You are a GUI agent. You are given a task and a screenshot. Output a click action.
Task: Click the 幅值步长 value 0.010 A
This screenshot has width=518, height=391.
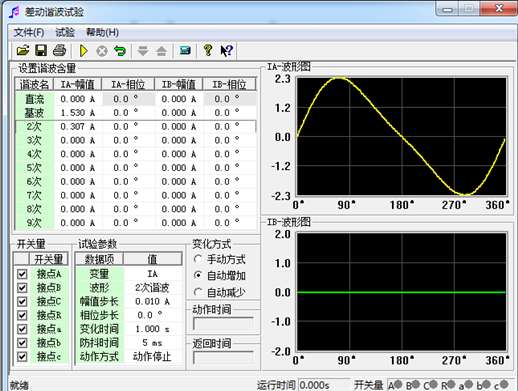click(x=153, y=302)
